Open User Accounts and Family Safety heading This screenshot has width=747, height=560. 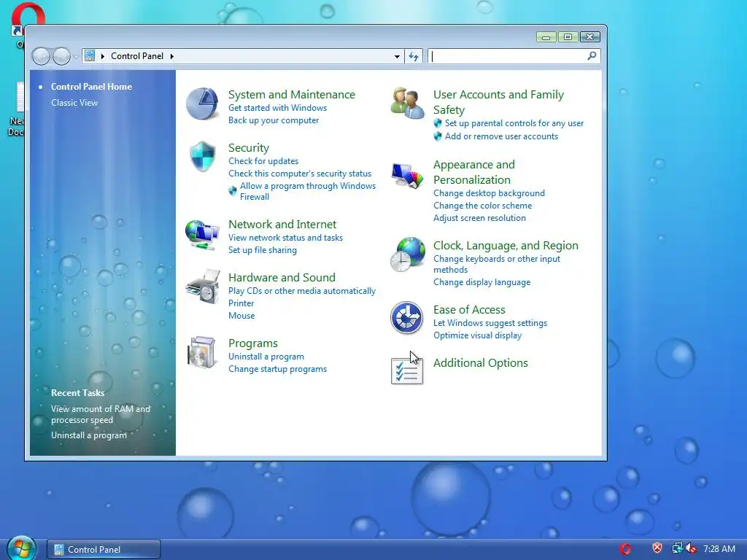pyautogui.click(x=498, y=102)
